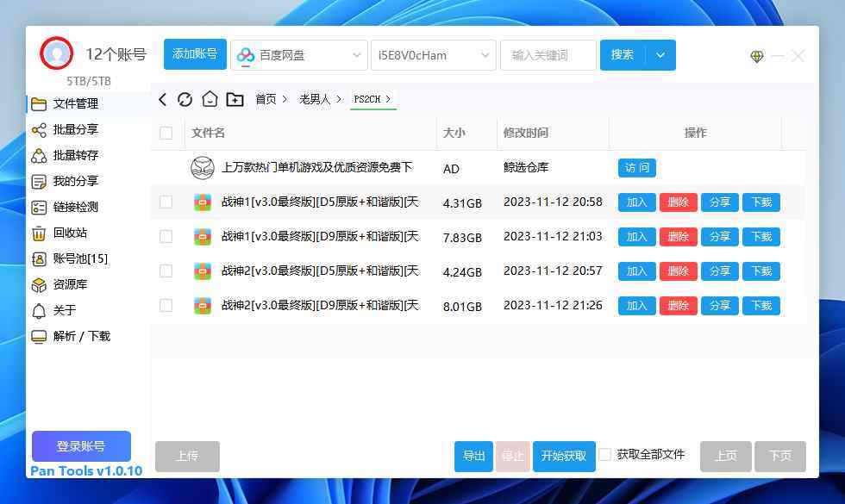Click the 添加账号 button

click(195, 53)
